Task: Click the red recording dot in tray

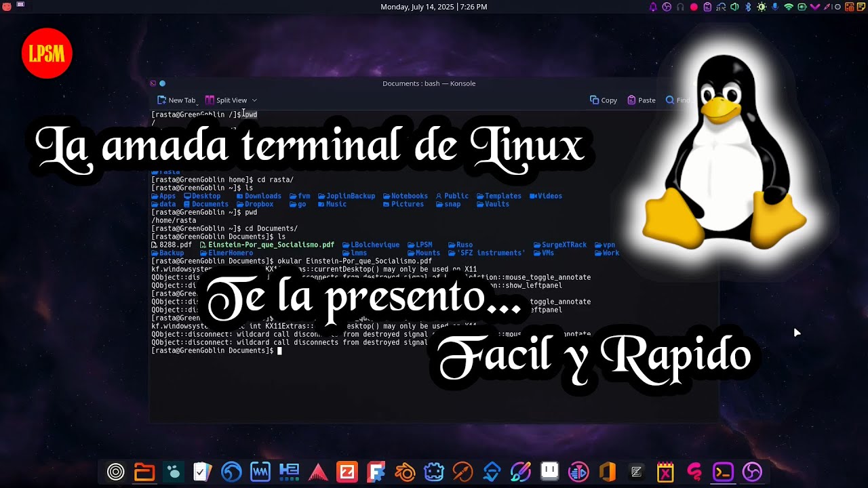Action: tap(694, 7)
